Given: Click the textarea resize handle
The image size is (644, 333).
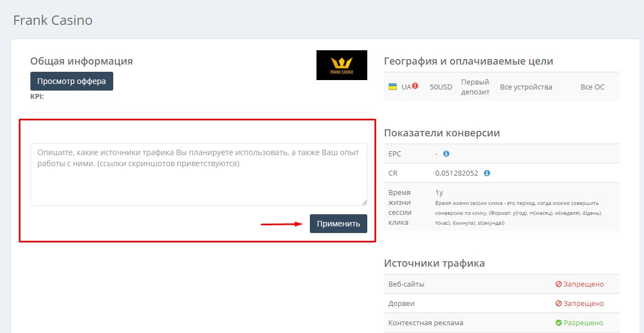Looking at the screenshot, I should pyautogui.click(x=364, y=202).
